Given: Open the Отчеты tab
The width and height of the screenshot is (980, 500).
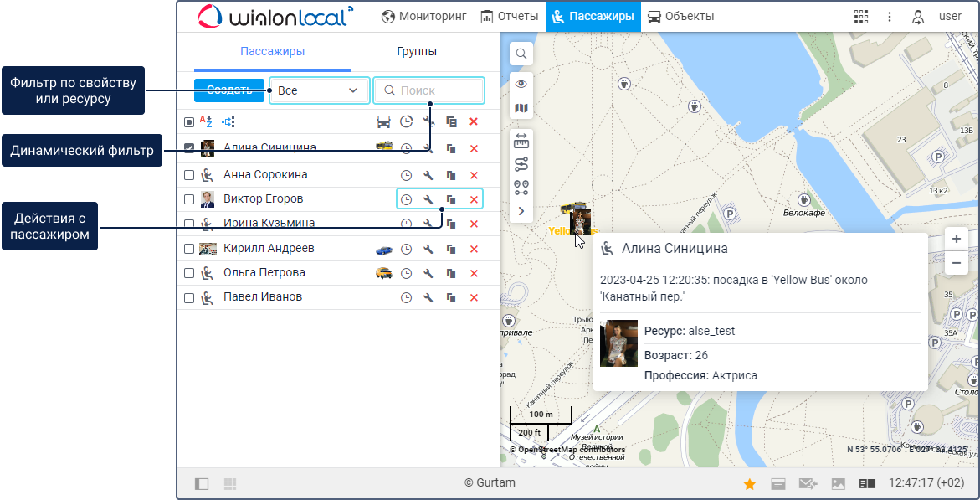Looking at the screenshot, I should point(510,16).
